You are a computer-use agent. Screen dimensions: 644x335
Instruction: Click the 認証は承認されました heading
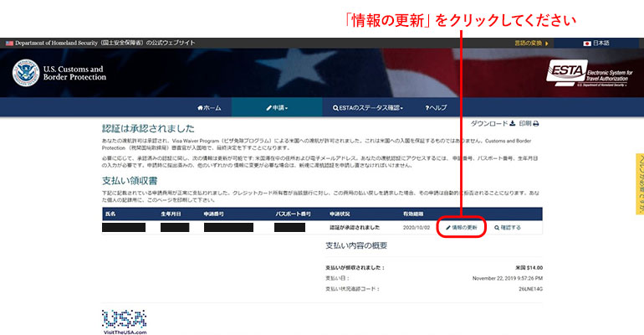(x=148, y=129)
